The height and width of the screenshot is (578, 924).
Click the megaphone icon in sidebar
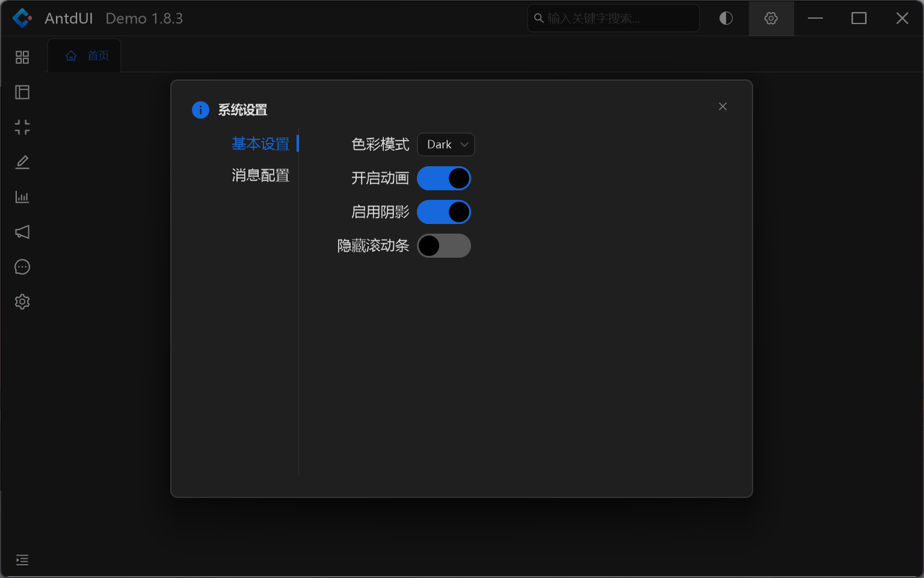pos(22,232)
